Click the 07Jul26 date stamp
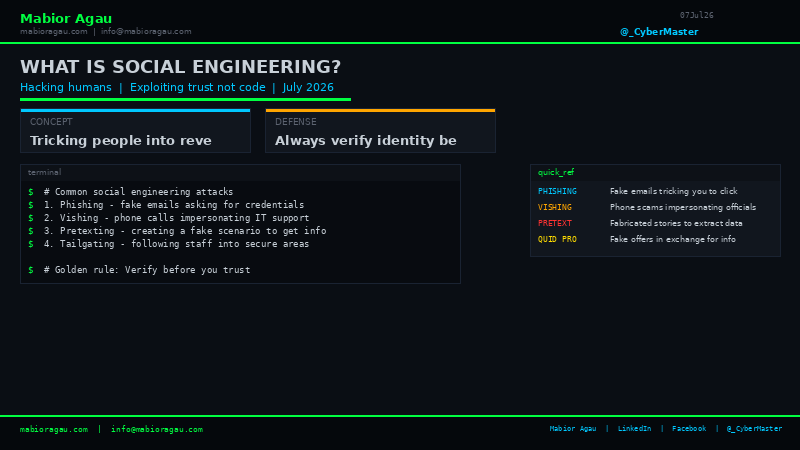This screenshot has height=450, width=800. pos(696,15)
